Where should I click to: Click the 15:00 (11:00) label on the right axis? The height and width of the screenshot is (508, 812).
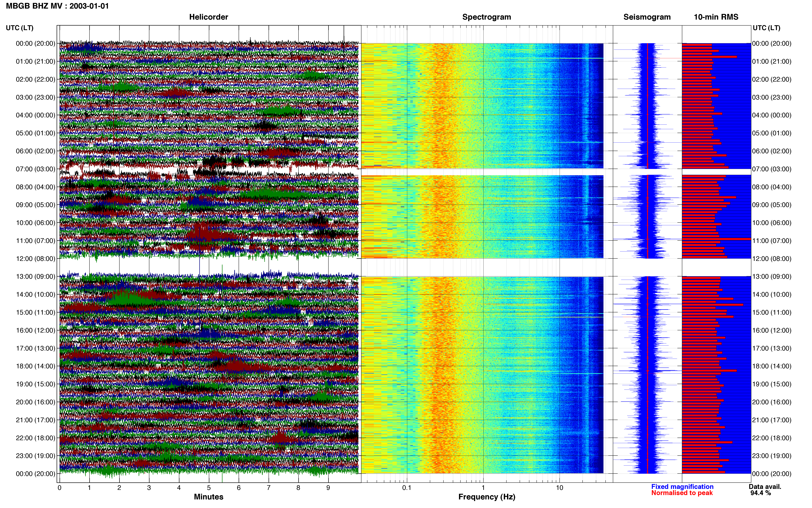point(772,313)
